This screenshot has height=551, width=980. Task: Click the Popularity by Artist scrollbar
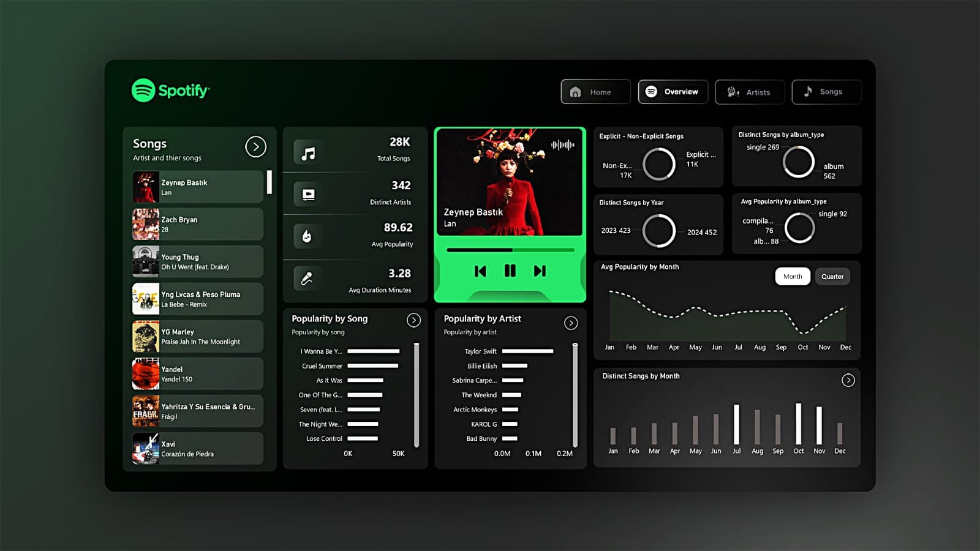pos(575,395)
